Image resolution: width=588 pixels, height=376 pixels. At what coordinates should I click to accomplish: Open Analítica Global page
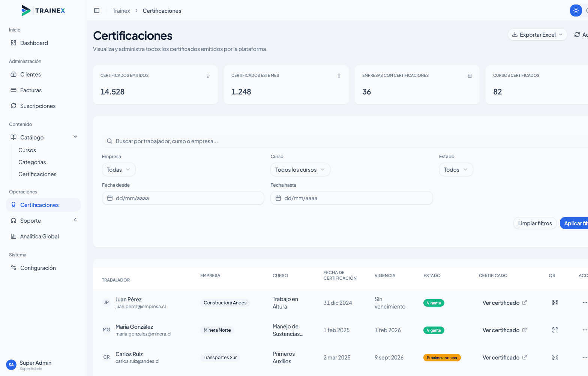click(43, 237)
